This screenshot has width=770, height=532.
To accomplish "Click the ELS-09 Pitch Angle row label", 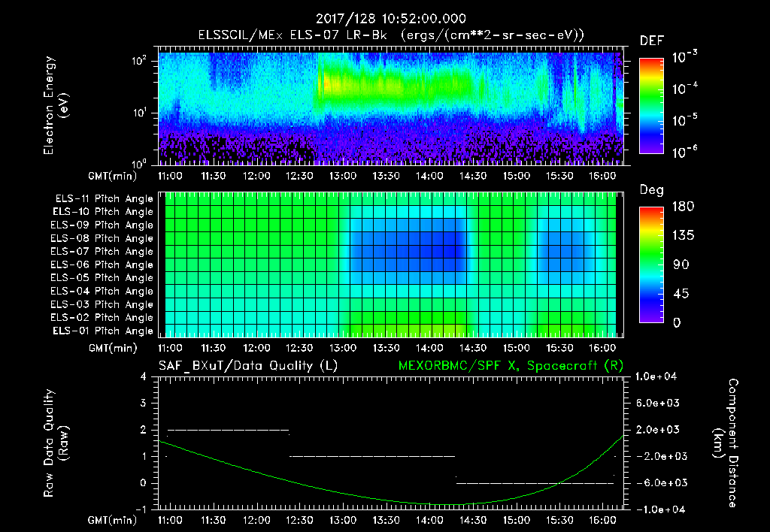I will pos(102,225).
